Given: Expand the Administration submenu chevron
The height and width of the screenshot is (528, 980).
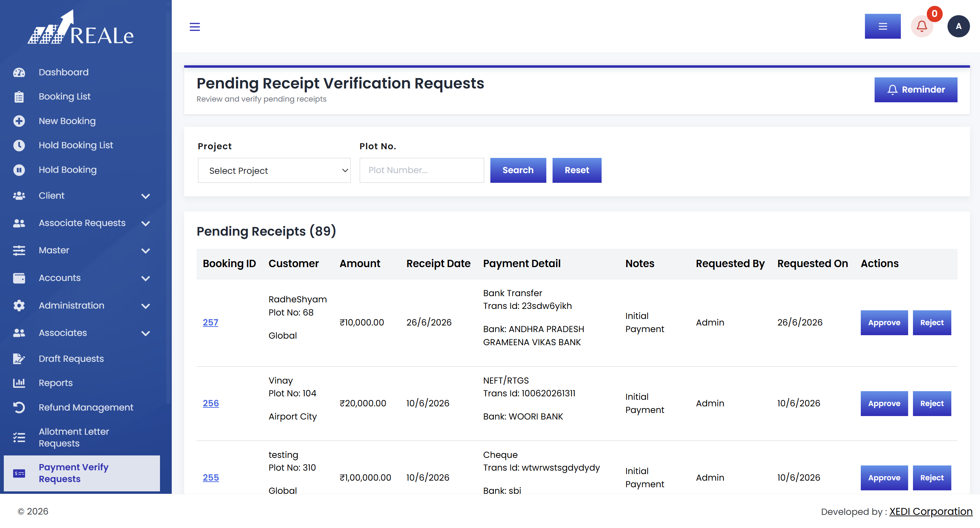Looking at the screenshot, I should tap(145, 306).
